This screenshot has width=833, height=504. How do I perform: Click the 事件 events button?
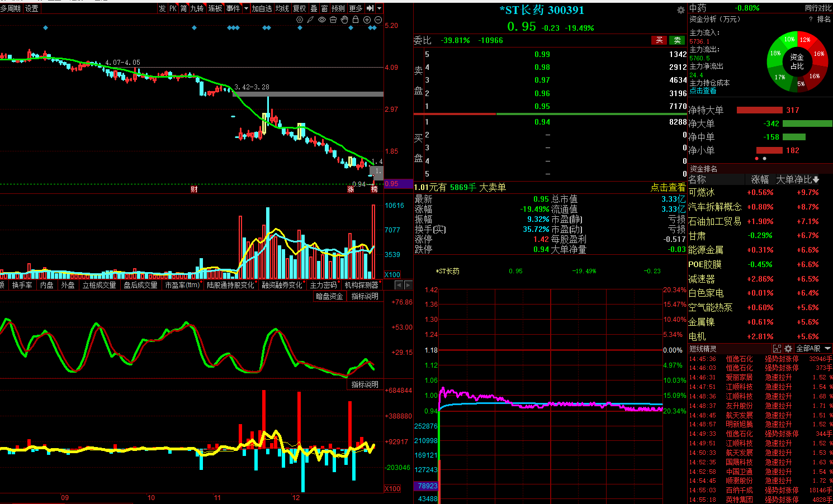(x=233, y=8)
